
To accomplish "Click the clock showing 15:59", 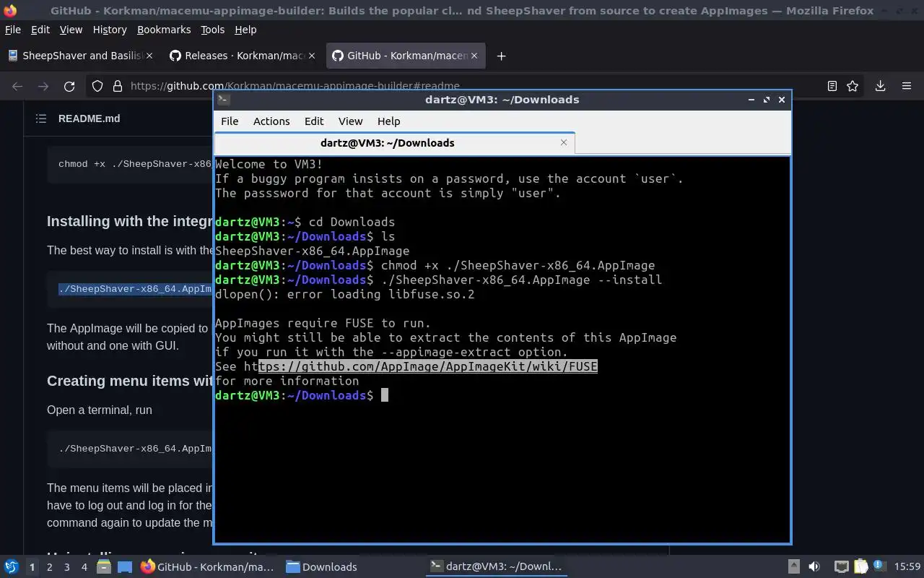I will coord(907,567).
